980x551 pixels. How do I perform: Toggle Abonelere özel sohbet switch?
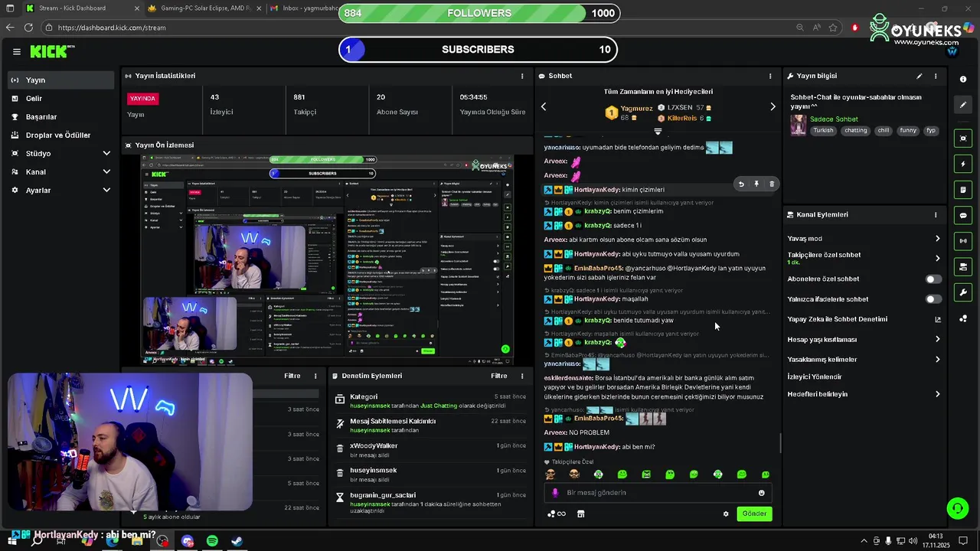point(933,279)
